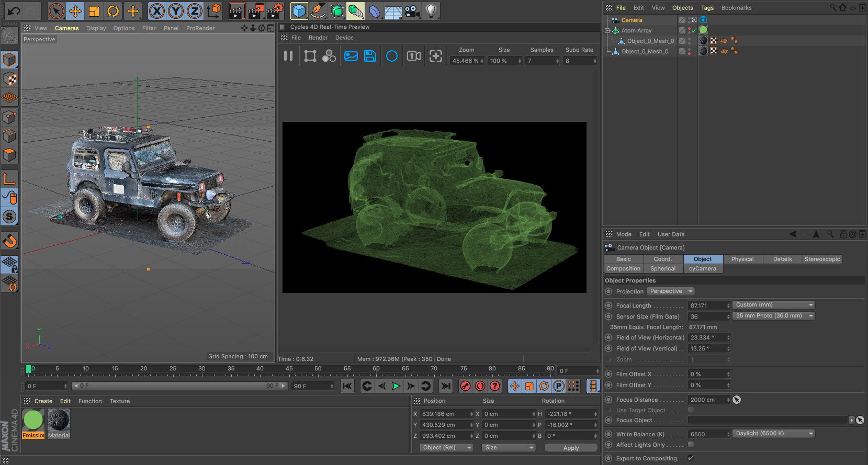Image resolution: width=868 pixels, height=465 pixels.
Task: Click the Cube primitive icon
Action: pos(299,11)
